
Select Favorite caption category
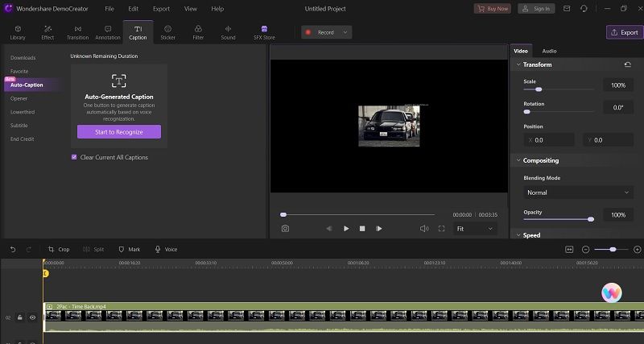tap(19, 72)
